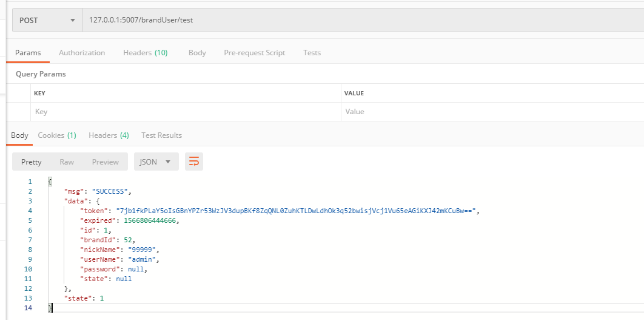The image size is (644, 320).
Task: Switch to the Authorization tab
Action: tap(82, 53)
